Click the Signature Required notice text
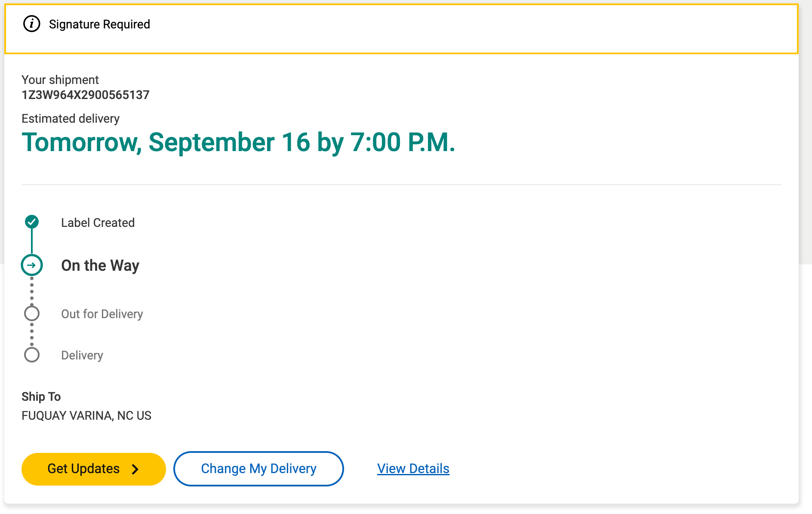The image size is (812, 514). click(99, 24)
